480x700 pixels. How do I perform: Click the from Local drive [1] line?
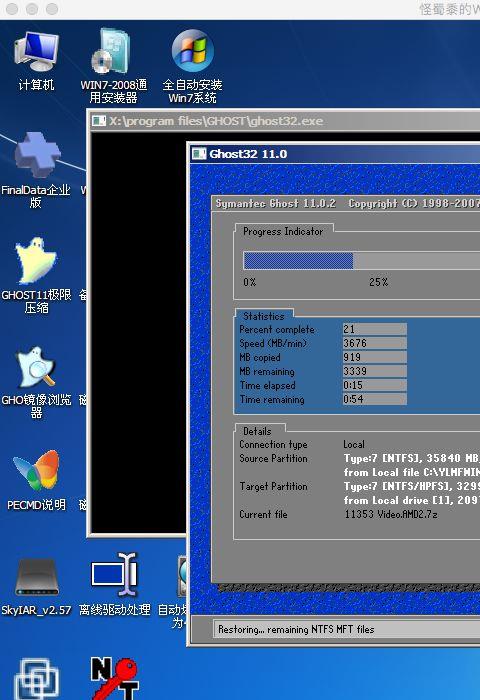(411, 500)
